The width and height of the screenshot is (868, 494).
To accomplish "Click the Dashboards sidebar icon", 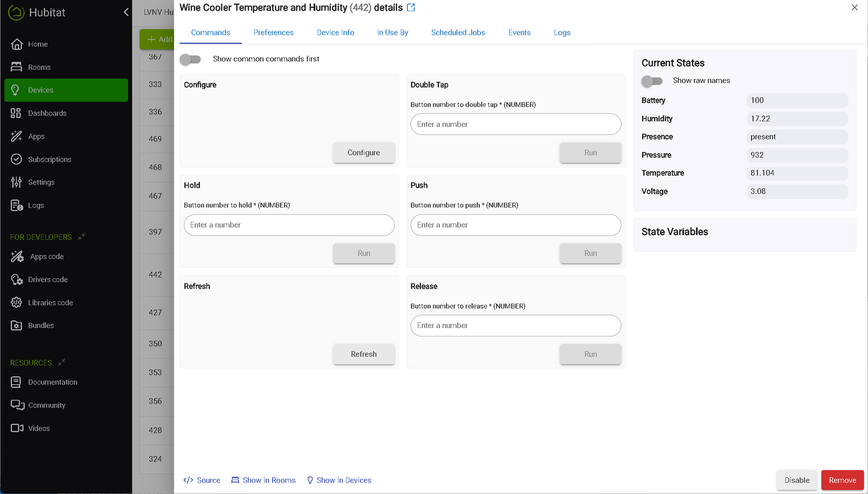I will 16,113.
